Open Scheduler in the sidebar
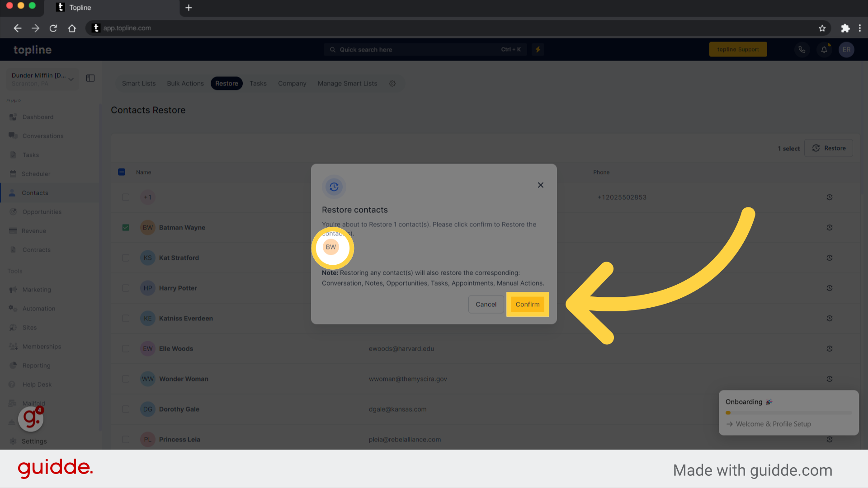The width and height of the screenshot is (868, 488). click(36, 174)
